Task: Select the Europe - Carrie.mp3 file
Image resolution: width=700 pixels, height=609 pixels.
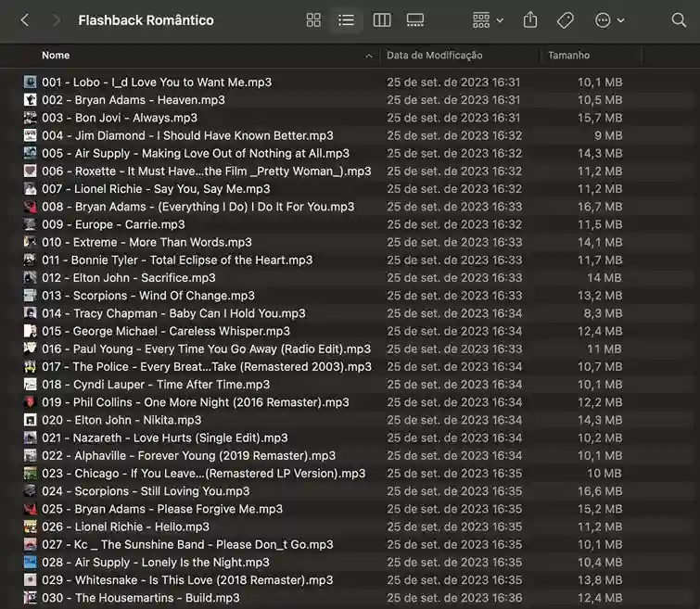Action: [x=113, y=224]
